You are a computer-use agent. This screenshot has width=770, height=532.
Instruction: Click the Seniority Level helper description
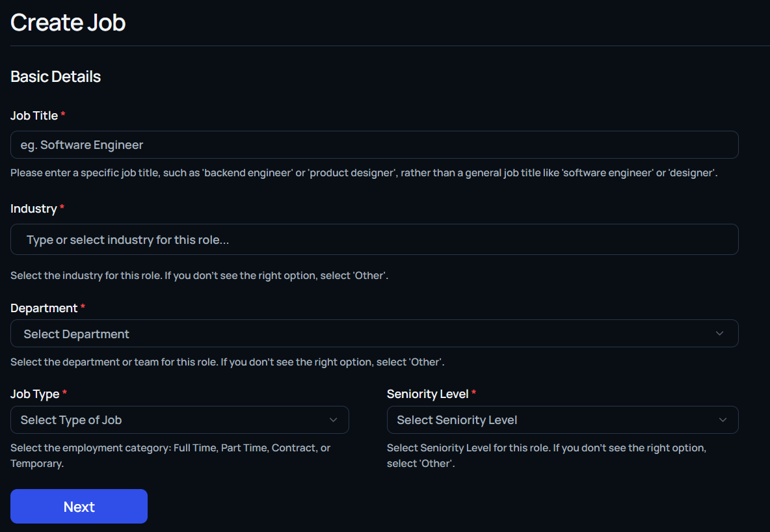(546, 455)
